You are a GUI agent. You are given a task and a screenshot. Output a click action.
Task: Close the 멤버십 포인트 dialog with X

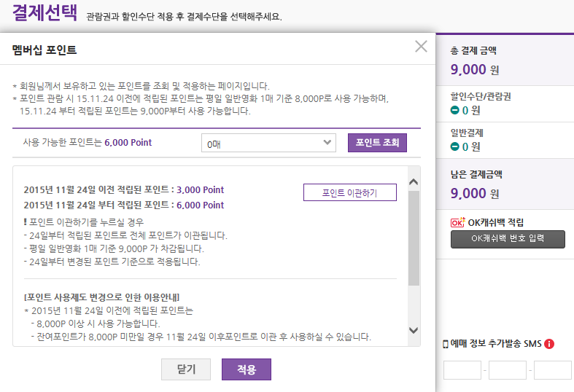(421, 47)
